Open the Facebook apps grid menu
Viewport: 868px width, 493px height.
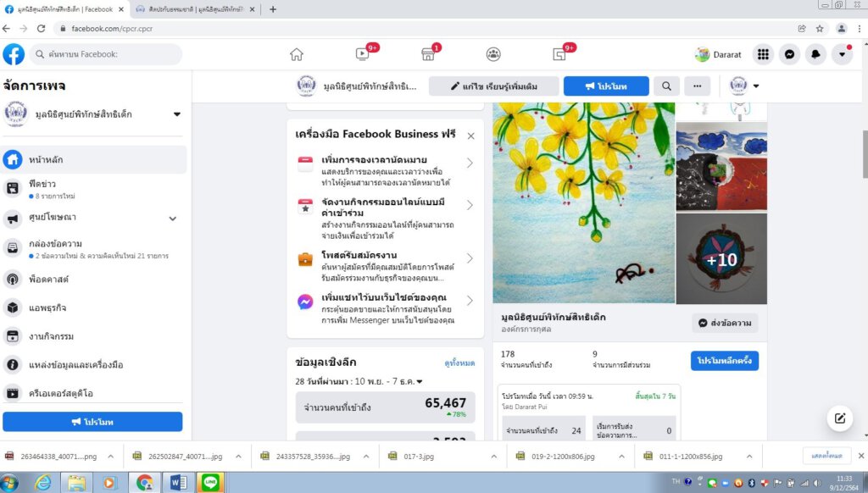click(763, 53)
